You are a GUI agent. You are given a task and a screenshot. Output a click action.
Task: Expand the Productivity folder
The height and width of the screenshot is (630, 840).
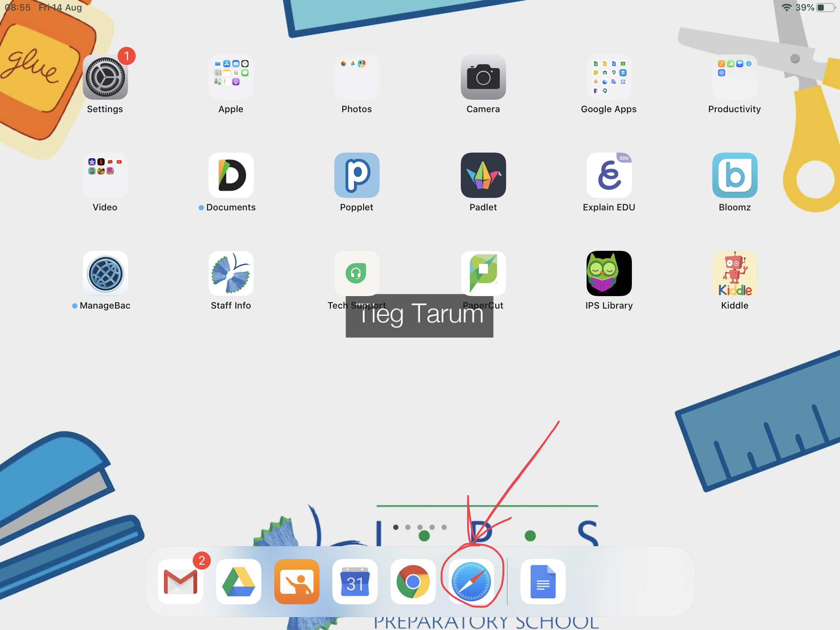tap(734, 77)
